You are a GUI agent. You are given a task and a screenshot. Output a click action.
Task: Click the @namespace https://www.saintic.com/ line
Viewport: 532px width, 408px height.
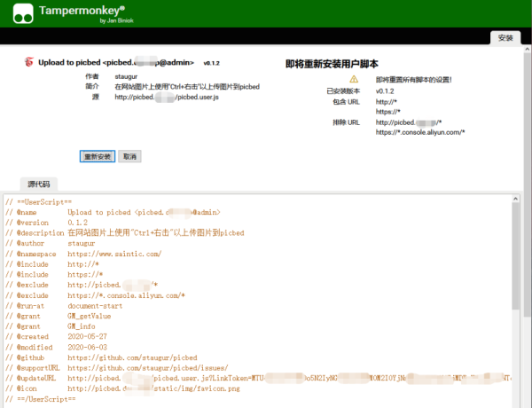tap(83, 254)
